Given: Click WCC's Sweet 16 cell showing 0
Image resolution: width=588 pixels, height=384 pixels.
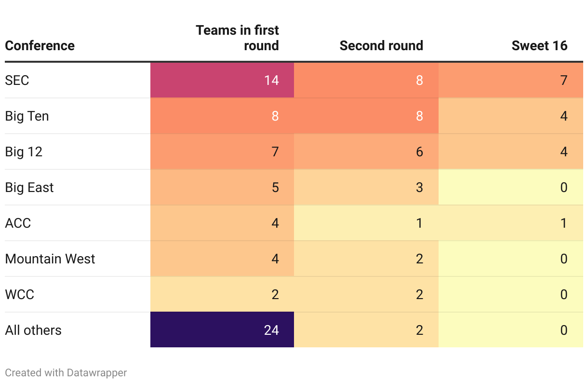Looking at the screenshot, I should click(511, 295).
